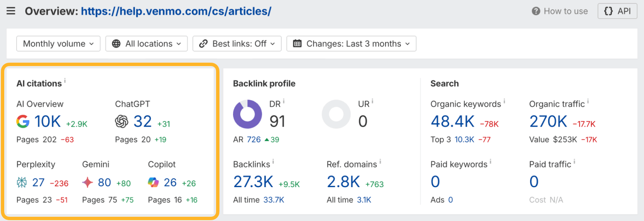Open the Best links: Off dropdown
The width and height of the screenshot is (644, 221).
pyautogui.click(x=237, y=44)
